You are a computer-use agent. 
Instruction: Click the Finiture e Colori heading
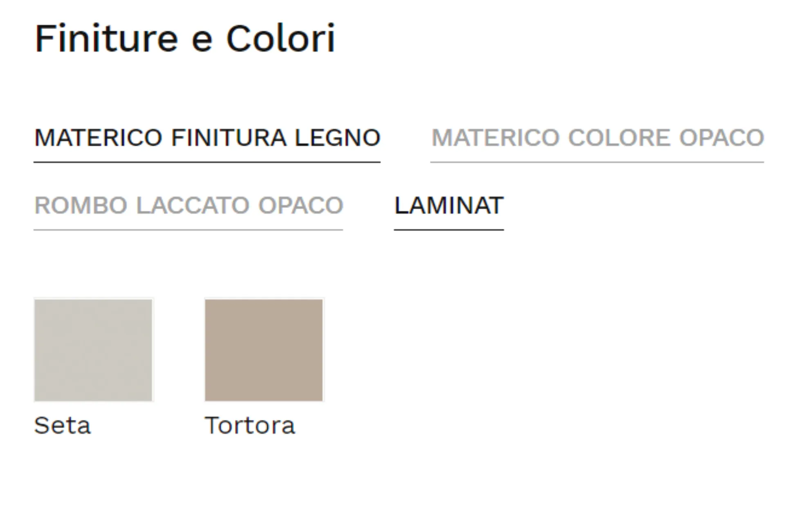[185, 39]
